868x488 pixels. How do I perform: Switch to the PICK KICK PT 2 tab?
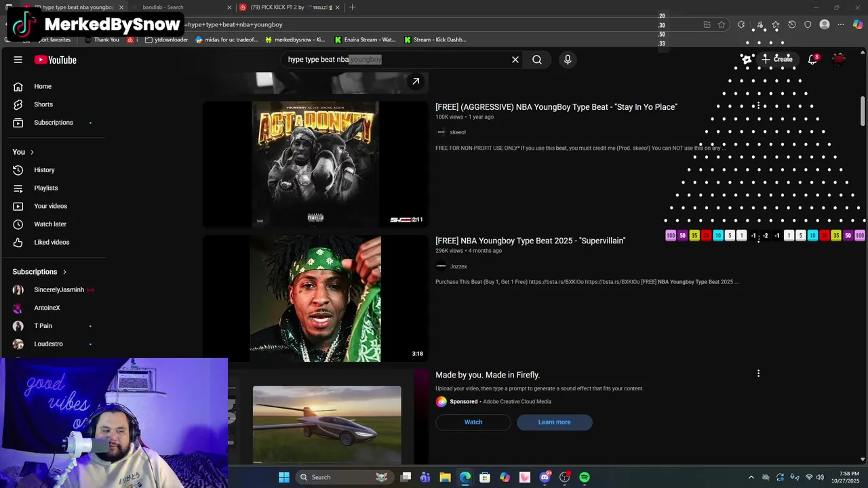pyautogui.click(x=289, y=7)
